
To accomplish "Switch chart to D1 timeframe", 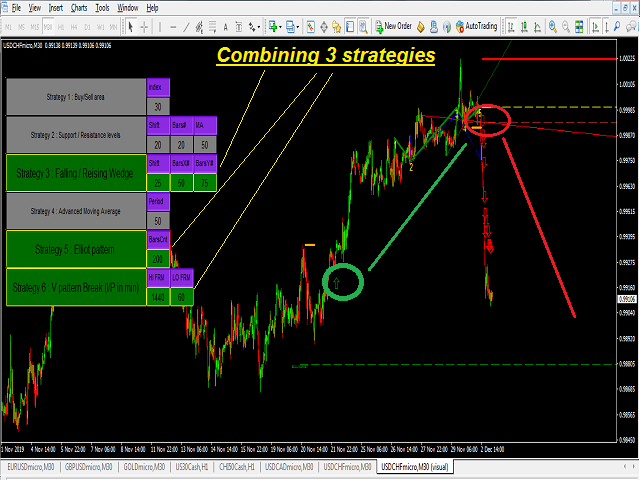I will pos(87,27).
